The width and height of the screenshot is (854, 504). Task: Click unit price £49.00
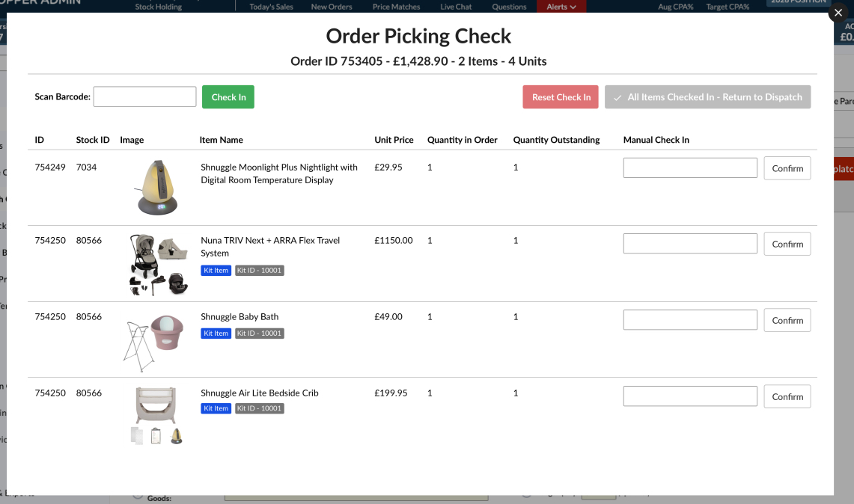tap(388, 316)
